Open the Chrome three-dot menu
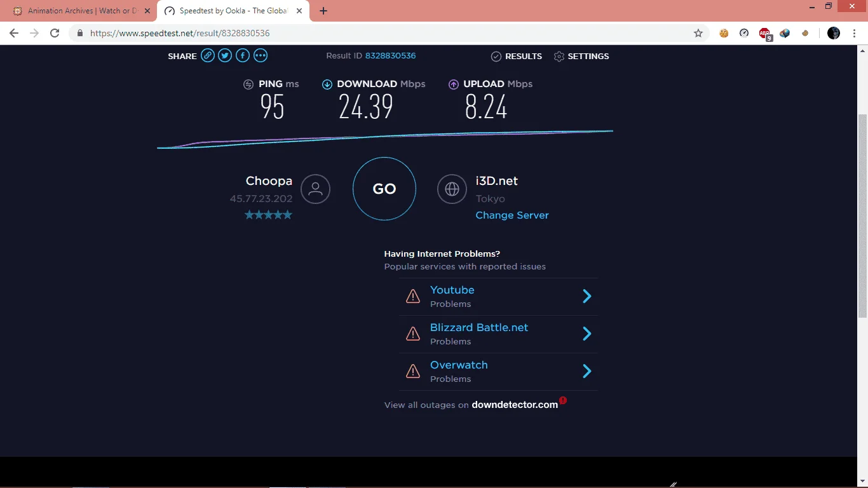The image size is (868, 488). 855,33
